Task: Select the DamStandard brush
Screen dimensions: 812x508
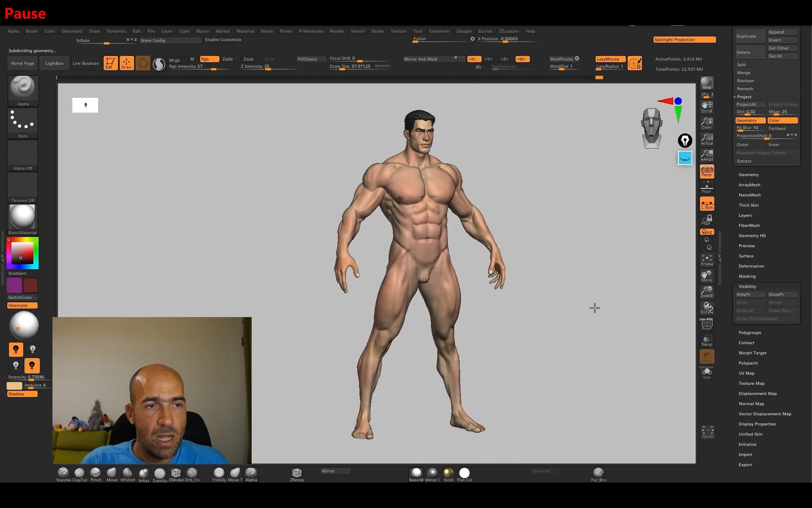Action: 160,475
